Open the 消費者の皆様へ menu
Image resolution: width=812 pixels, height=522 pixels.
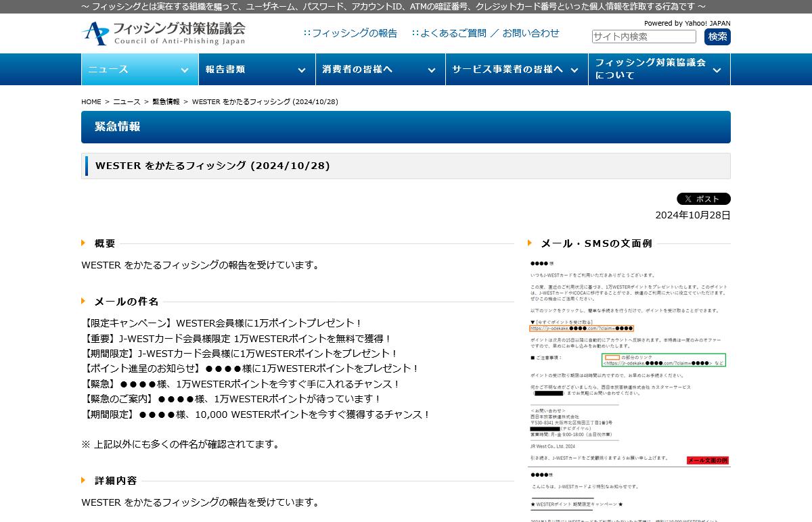pos(380,69)
